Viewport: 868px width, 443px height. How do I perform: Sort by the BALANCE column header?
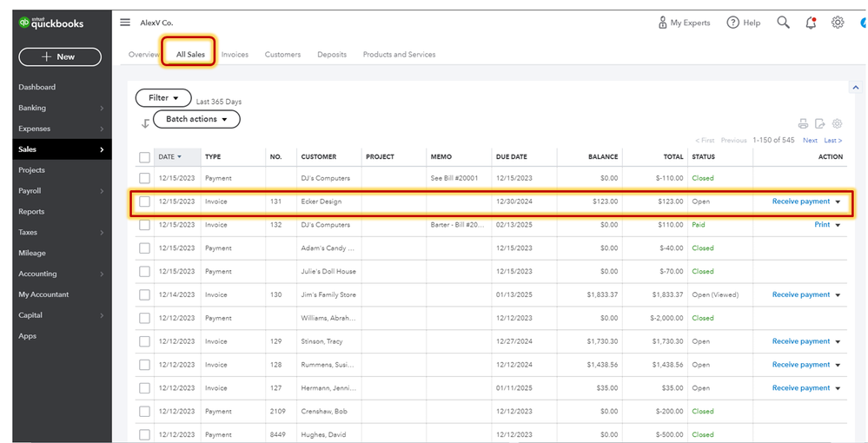(603, 156)
